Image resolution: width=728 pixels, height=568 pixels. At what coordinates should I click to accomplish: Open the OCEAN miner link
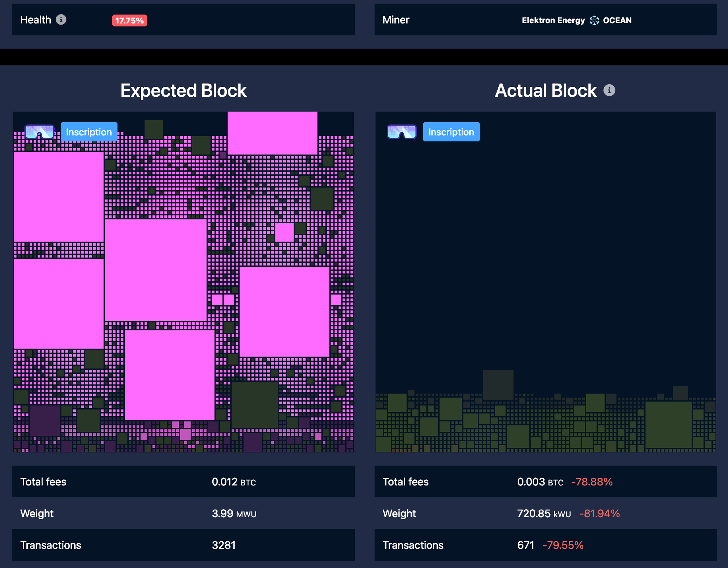click(617, 21)
